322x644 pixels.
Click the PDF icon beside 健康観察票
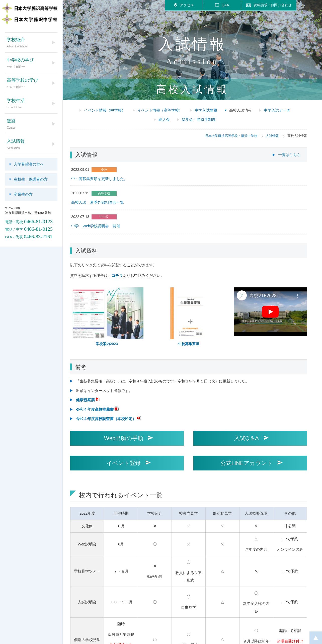pos(98,399)
